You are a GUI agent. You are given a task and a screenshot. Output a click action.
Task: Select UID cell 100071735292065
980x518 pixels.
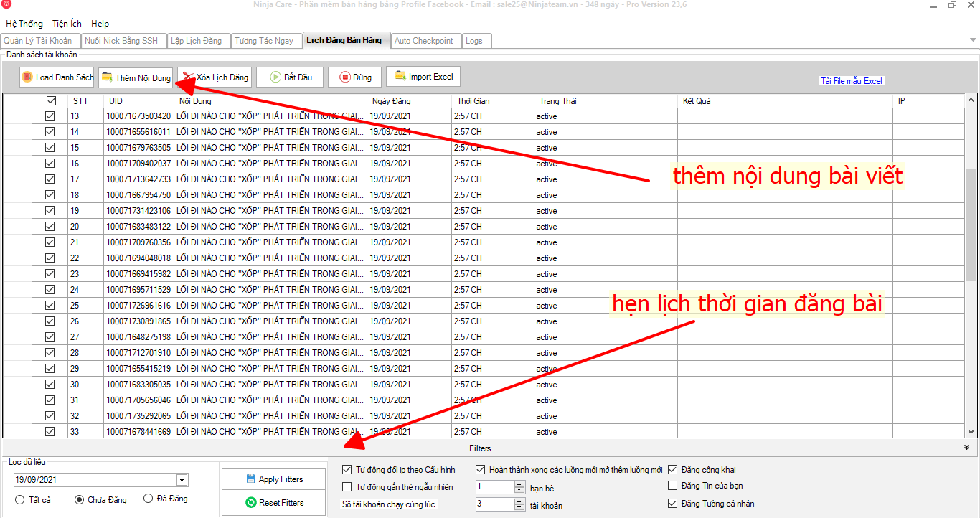click(x=139, y=416)
